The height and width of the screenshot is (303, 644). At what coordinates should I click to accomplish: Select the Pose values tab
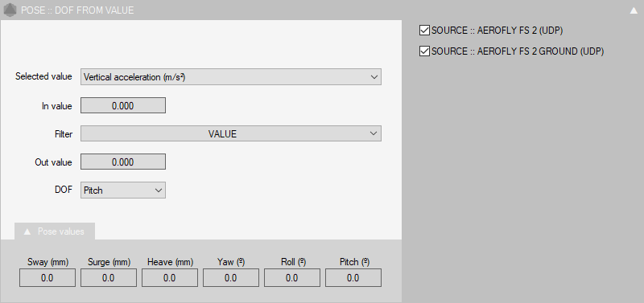pyautogui.click(x=55, y=231)
